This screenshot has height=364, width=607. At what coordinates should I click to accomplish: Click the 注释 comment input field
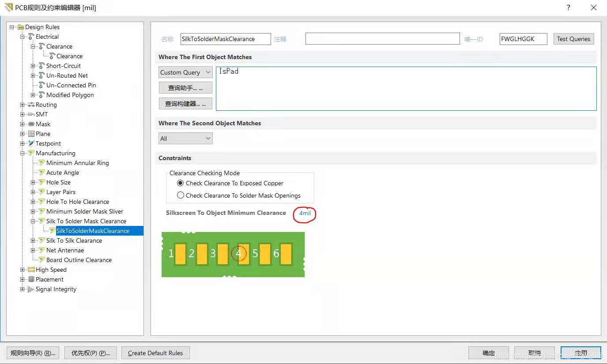383,39
